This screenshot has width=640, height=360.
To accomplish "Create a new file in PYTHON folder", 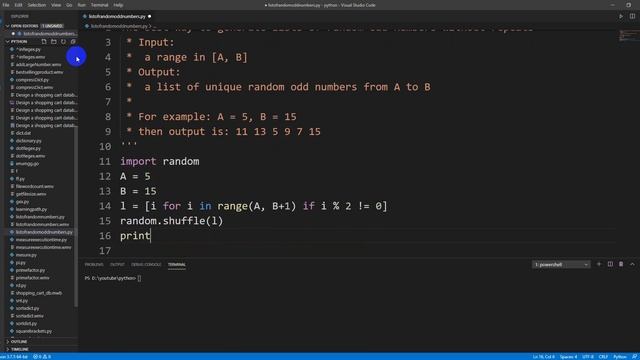I will pyautogui.click(x=44, y=42).
